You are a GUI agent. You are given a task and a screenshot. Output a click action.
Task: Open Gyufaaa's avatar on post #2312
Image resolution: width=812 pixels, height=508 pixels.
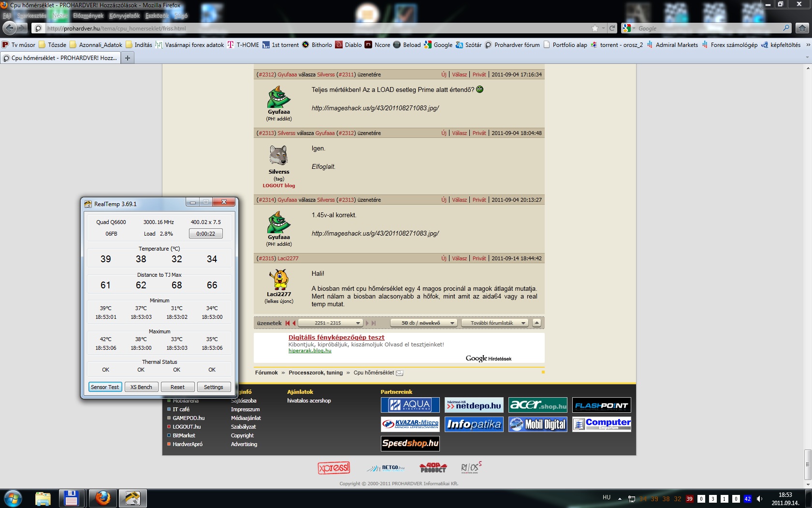point(279,97)
